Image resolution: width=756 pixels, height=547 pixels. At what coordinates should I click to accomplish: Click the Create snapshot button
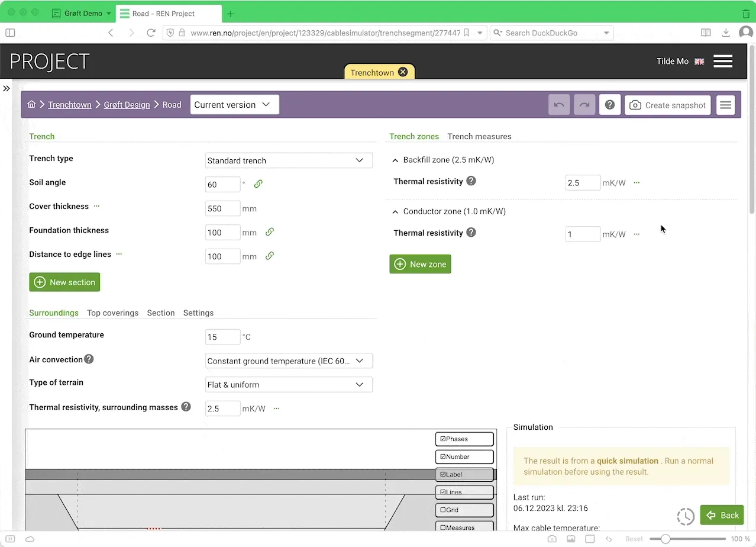point(667,105)
